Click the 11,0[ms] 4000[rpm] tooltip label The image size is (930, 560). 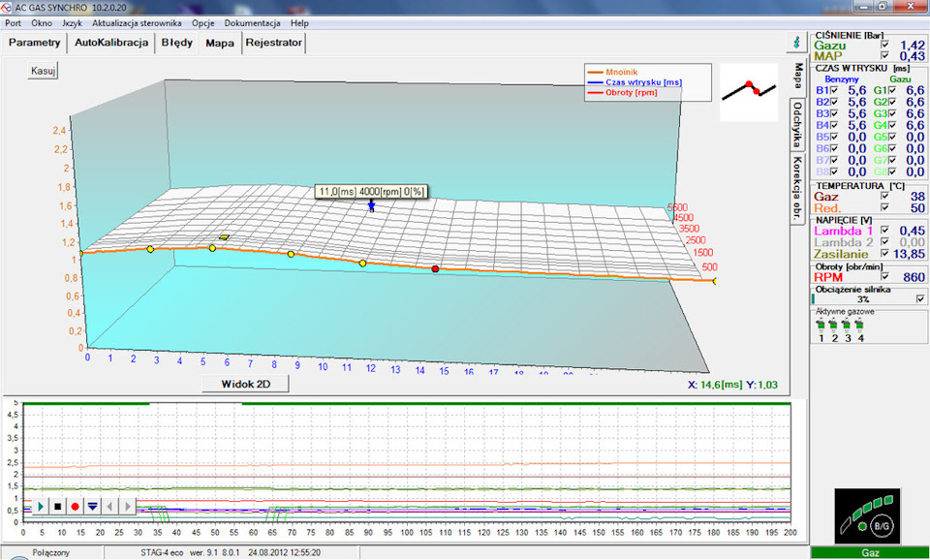(x=371, y=192)
